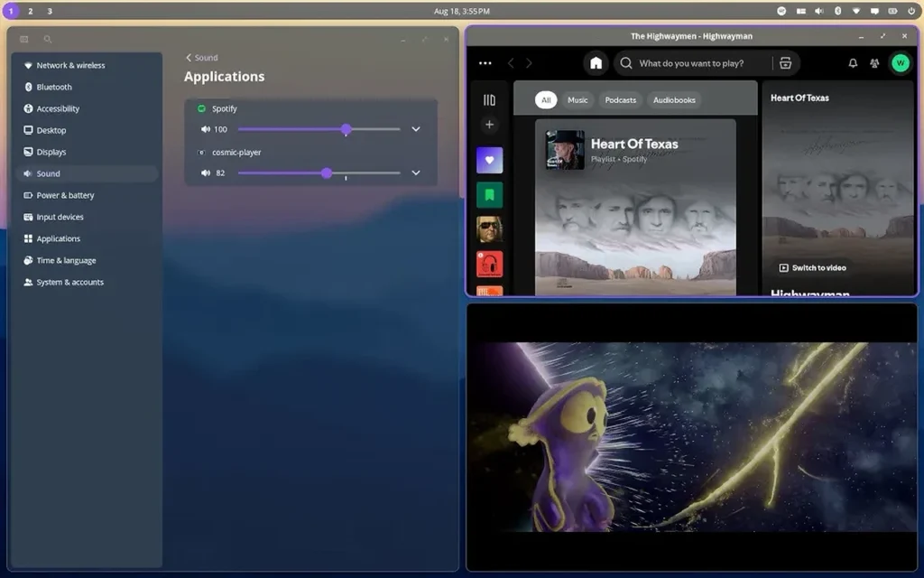Open Spotify friend activity icon
This screenshot has width=924, height=578.
pos(874,63)
